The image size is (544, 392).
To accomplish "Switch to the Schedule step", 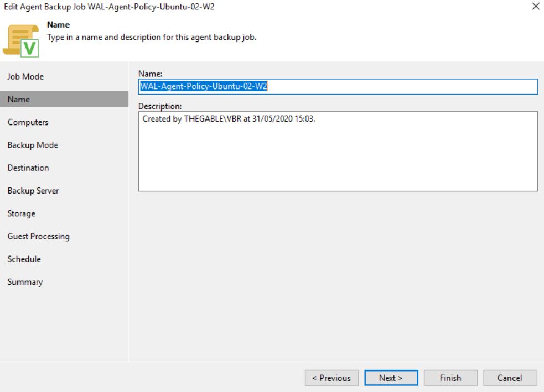I will (x=24, y=259).
